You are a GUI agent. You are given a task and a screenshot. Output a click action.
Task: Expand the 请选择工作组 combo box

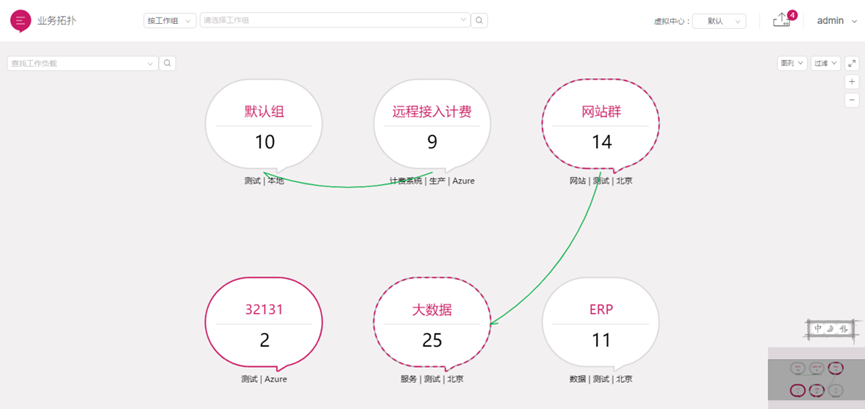(335, 20)
